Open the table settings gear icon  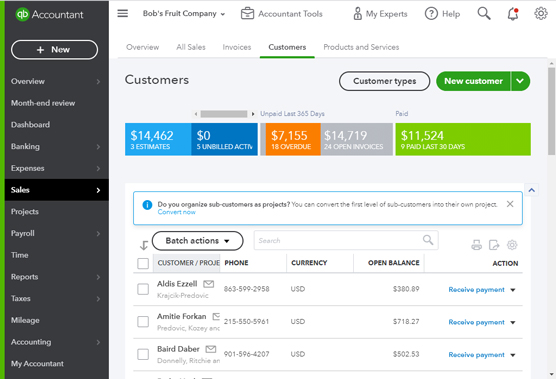512,245
